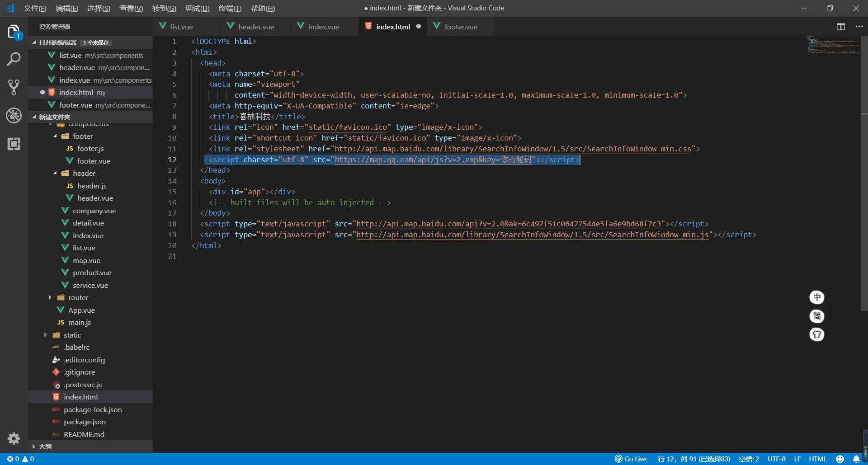
Task: Open the Explorer view in activity bar
Action: coord(14,32)
